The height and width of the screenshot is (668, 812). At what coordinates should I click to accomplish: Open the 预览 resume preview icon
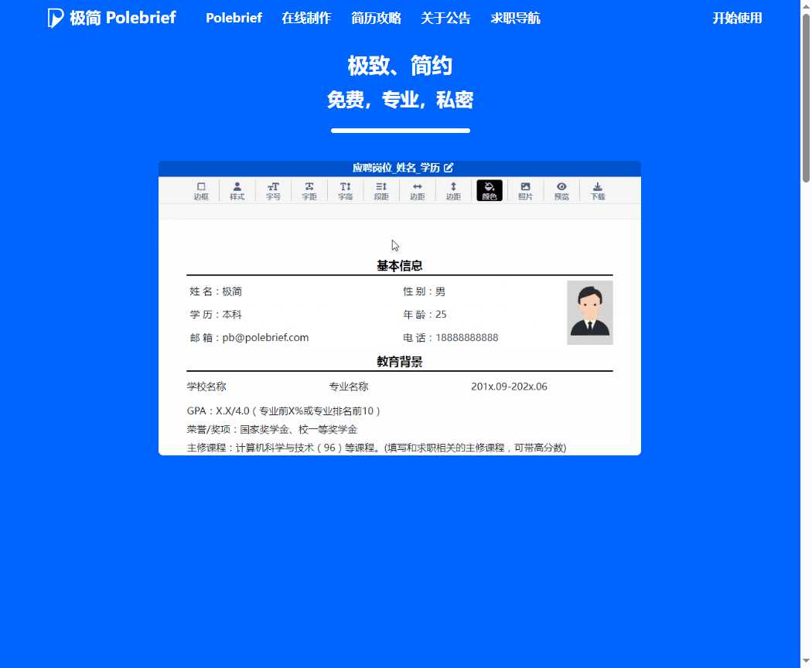point(561,190)
